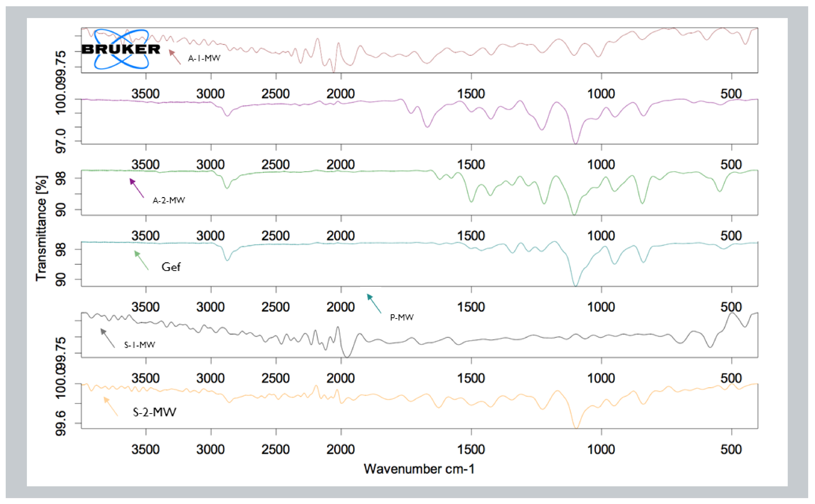Screen dimensions: 815x504
Task: Click the bottom axis 3500 tick label
Action: 145,449
